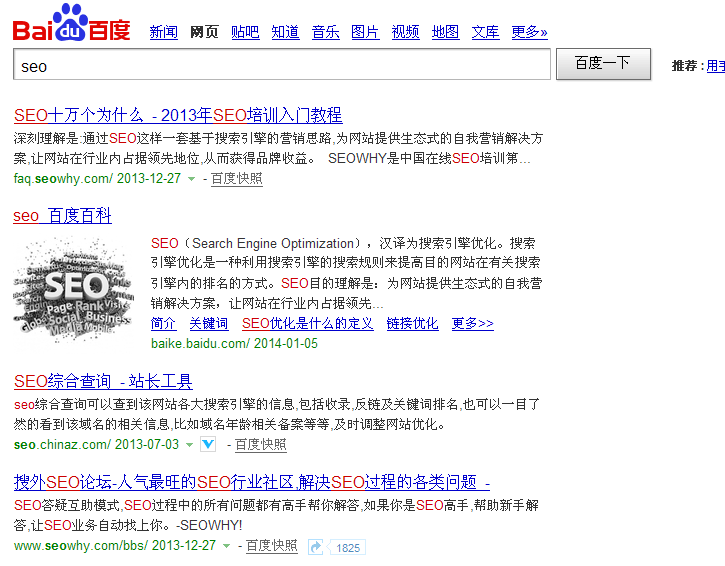
Task: Click the blue V verification icon
Action: pyautogui.click(x=208, y=444)
